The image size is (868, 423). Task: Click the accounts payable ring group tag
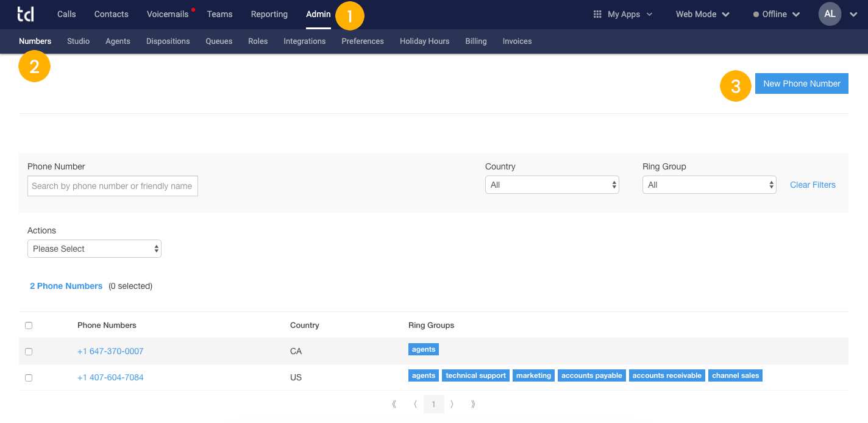point(592,375)
